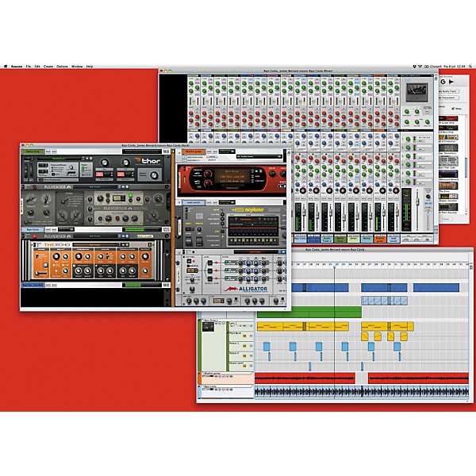This screenshot has width=476, height=476.
Task: Move the Lead vocals channel fader in Mixer
Action: pos(397,213)
